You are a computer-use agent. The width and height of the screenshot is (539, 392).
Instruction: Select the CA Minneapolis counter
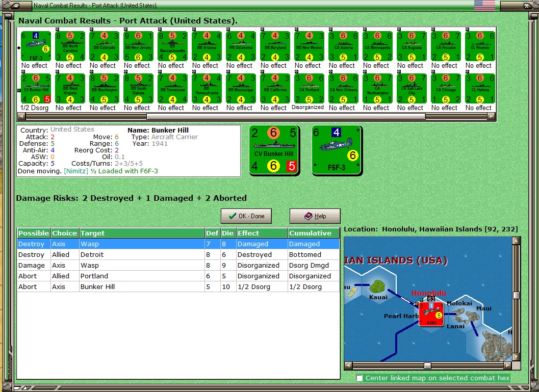click(x=377, y=47)
